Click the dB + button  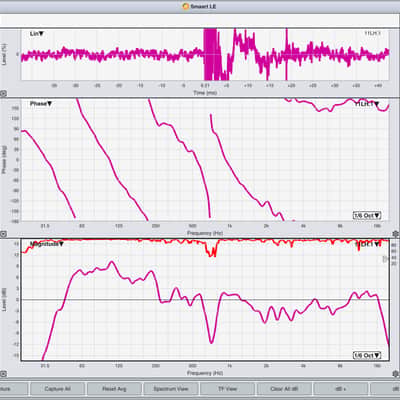(341, 389)
